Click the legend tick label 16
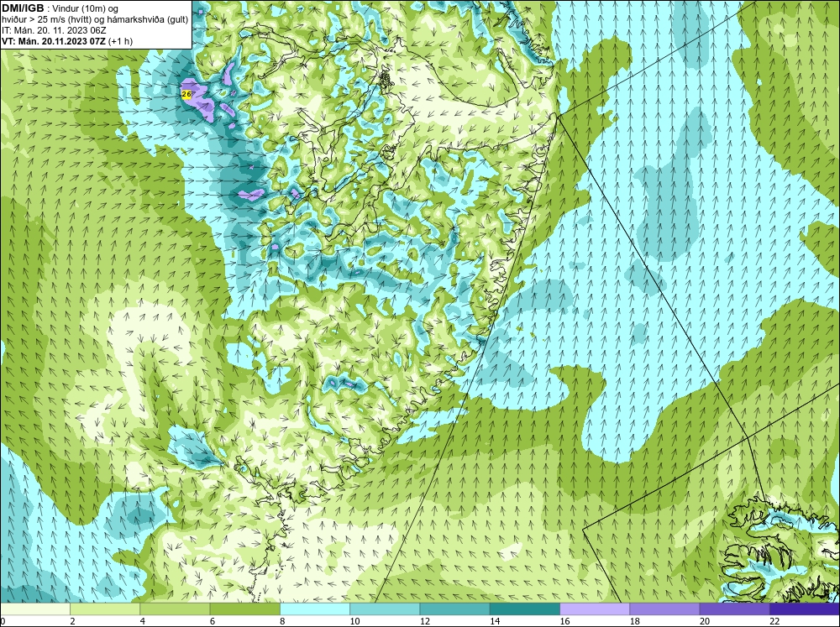The image size is (840, 627). click(x=564, y=621)
